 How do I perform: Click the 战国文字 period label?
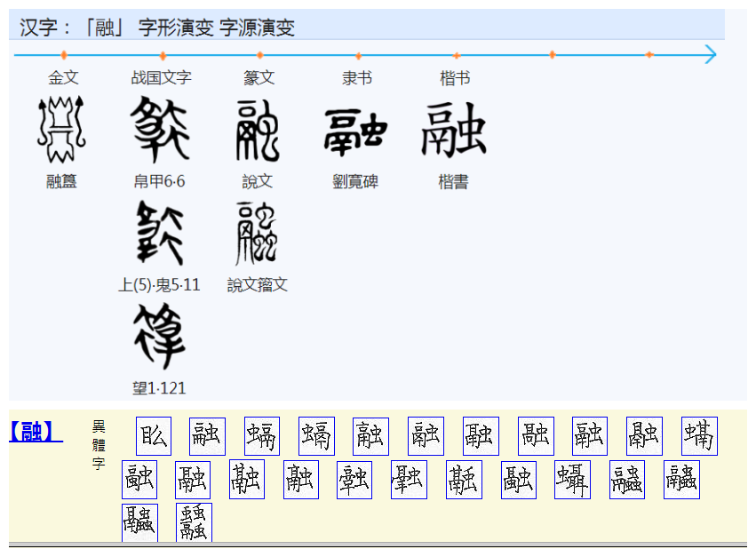click(x=162, y=77)
